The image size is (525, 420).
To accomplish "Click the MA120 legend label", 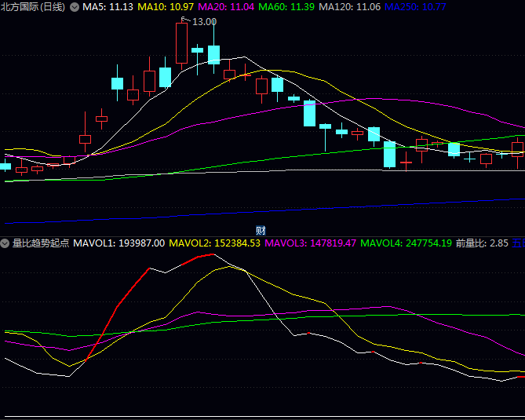I will pyautogui.click(x=349, y=7).
